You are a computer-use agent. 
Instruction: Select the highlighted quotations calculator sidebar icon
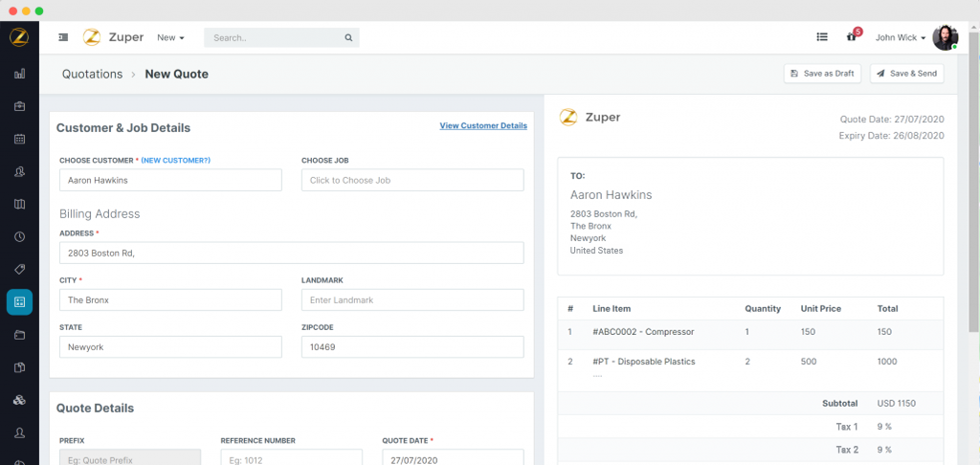pos(19,302)
